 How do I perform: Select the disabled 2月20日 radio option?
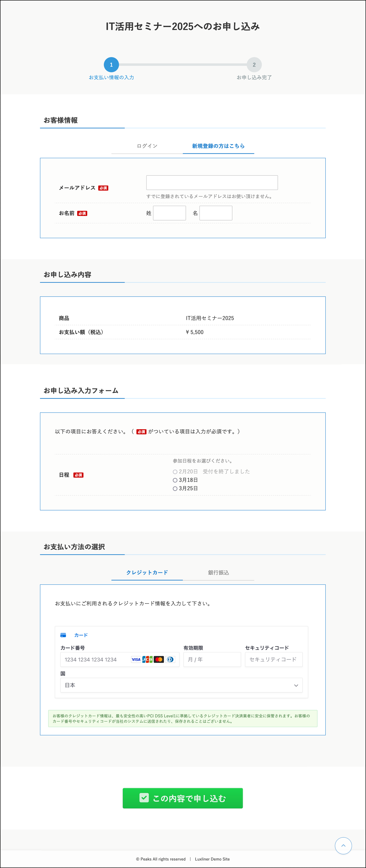tap(175, 472)
